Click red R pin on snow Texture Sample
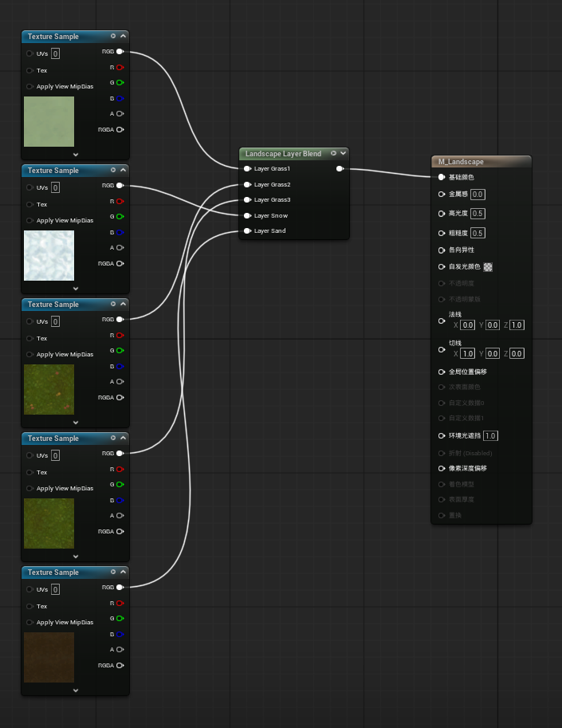Screen dimensions: 562x728 coord(120,201)
